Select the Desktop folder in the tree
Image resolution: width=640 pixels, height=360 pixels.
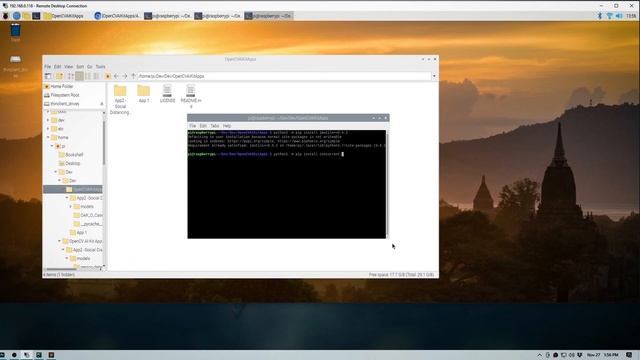pyautogui.click(x=69, y=163)
